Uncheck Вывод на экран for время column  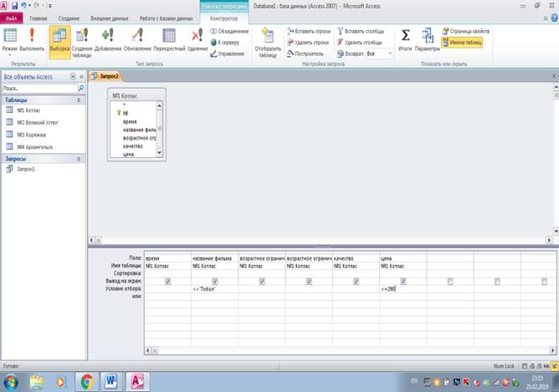pos(168,282)
